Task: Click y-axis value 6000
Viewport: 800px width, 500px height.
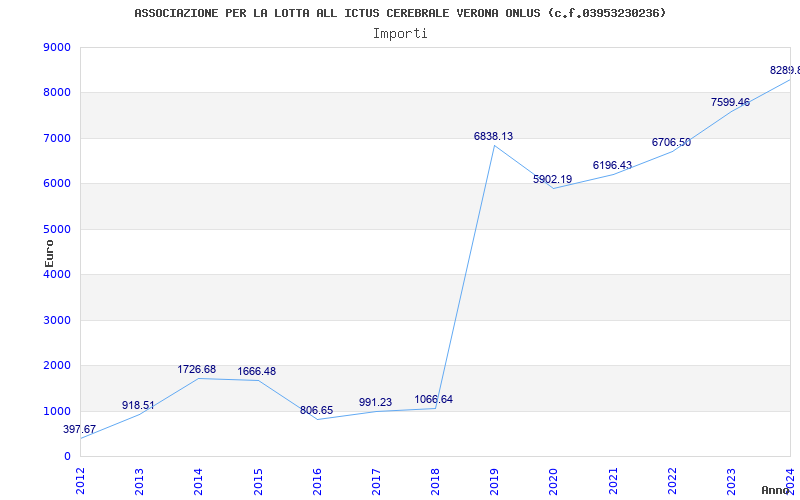Action: click(x=57, y=184)
